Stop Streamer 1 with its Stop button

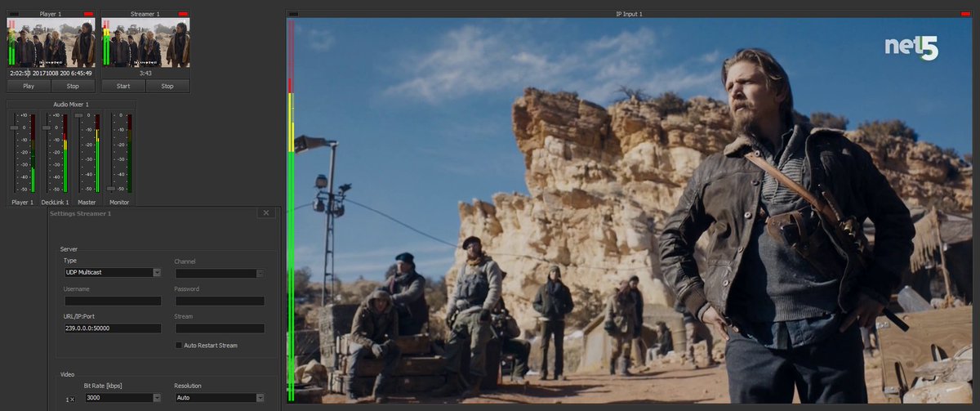coord(167,86)
